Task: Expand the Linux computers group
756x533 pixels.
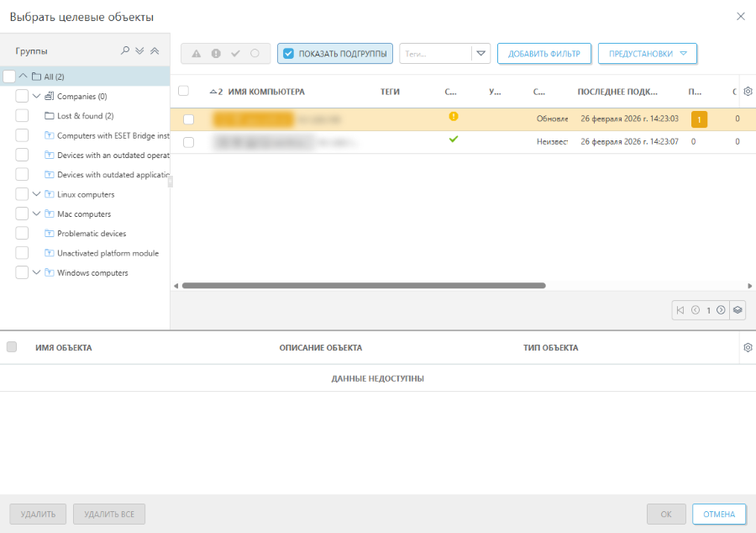Action: point(36,194)
